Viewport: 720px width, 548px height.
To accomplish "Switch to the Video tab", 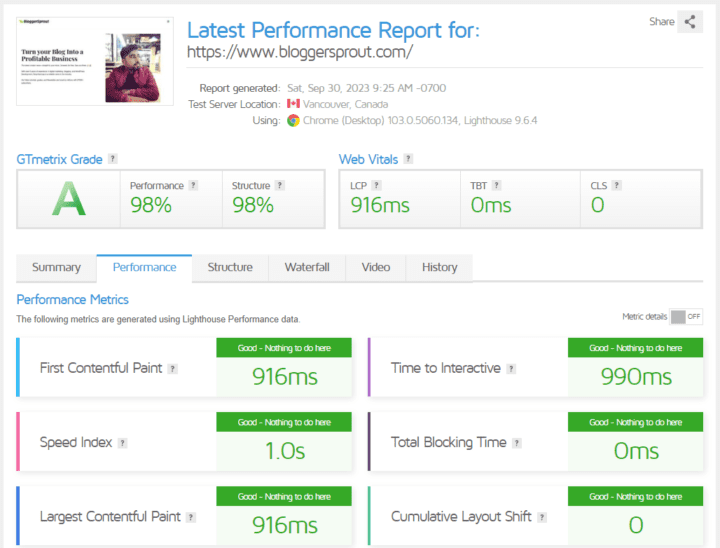I will click(x=376, y=267).
